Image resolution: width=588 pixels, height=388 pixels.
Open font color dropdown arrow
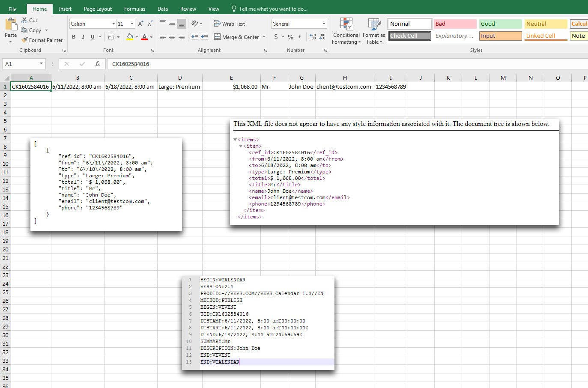click(x=151, y=37)
